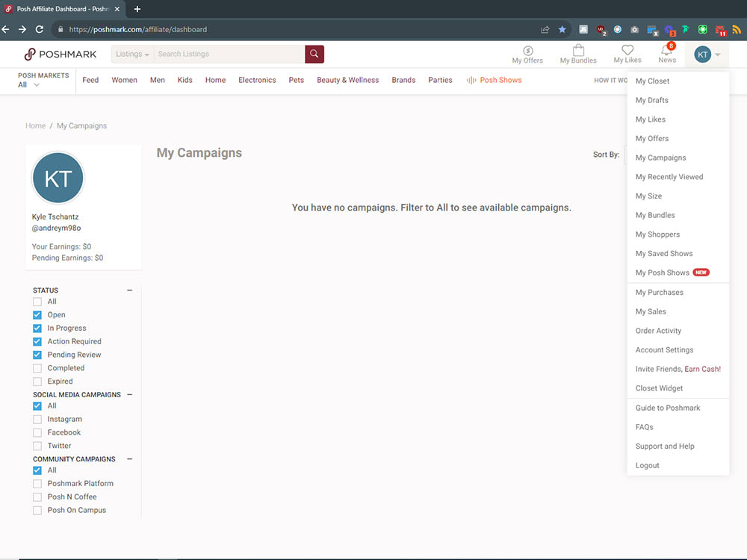Check the Twitter campaign checkbox

click(x=37, y=446)
